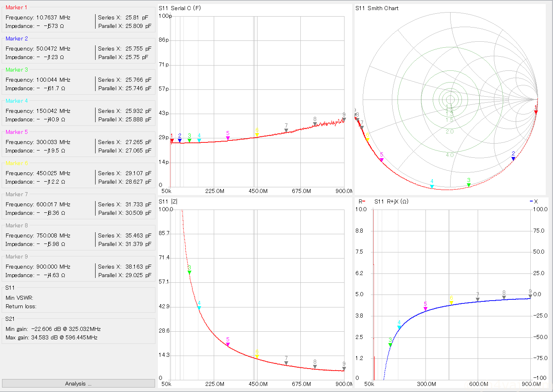Select gray marker 9 on Serial C chart
Screen dimensions: 553x392
point(344,119)
